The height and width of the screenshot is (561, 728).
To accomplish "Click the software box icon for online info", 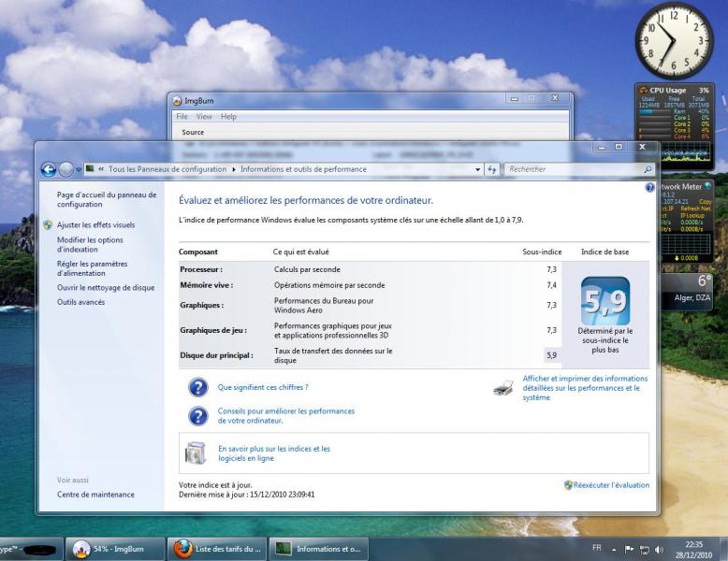I will pyautogui.click(x=196, y=453).
